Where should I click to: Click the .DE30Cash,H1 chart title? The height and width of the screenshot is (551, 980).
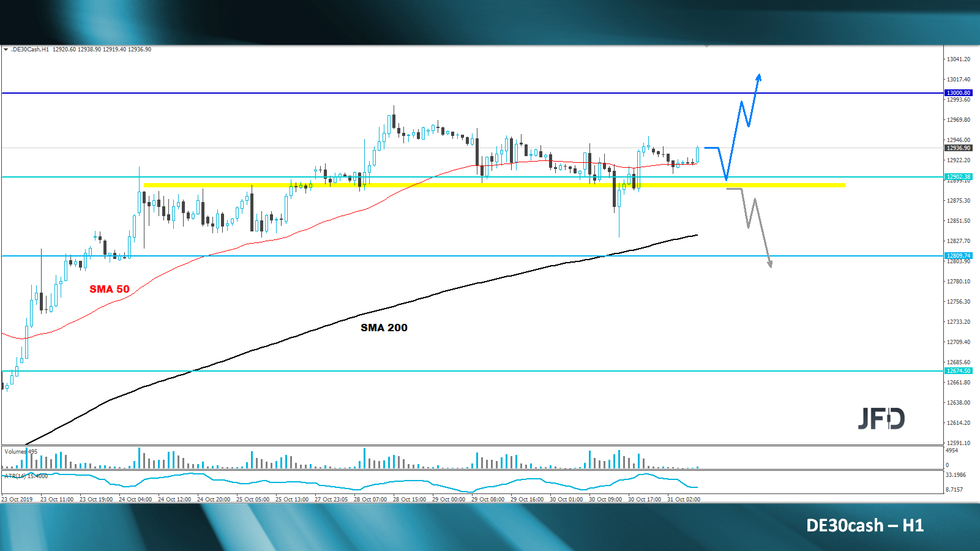pos(29,50)
